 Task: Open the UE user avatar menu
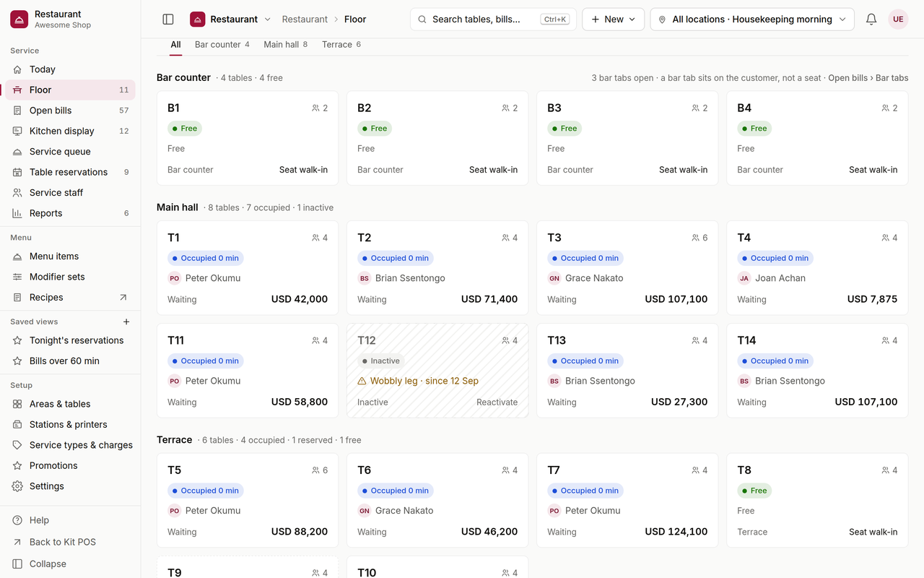coord(898,20)
